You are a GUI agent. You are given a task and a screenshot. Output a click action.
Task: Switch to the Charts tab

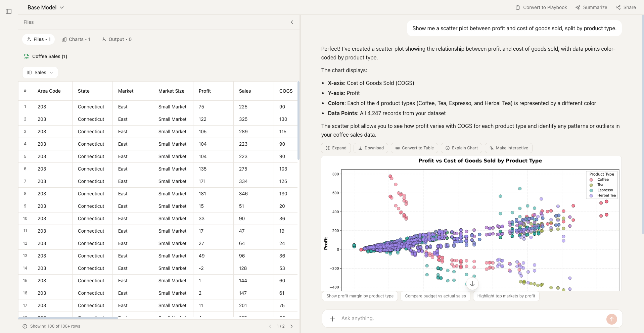[76, 39]
